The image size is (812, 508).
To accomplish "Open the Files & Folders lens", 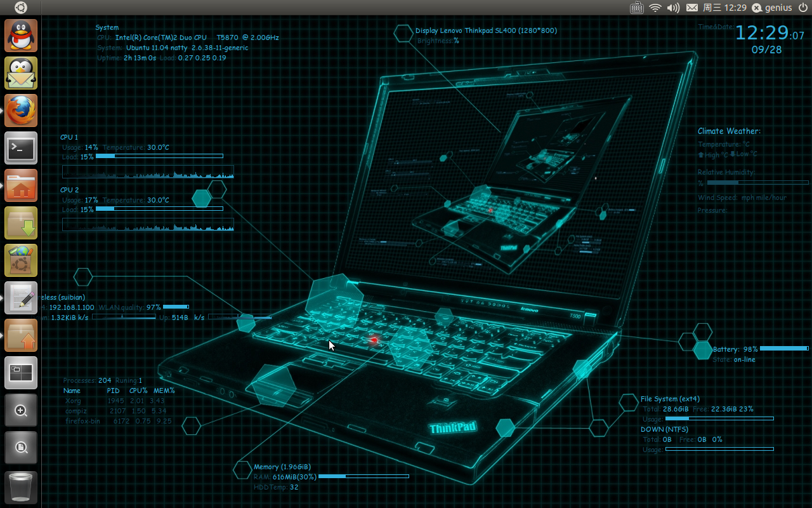I will [21, 448].
